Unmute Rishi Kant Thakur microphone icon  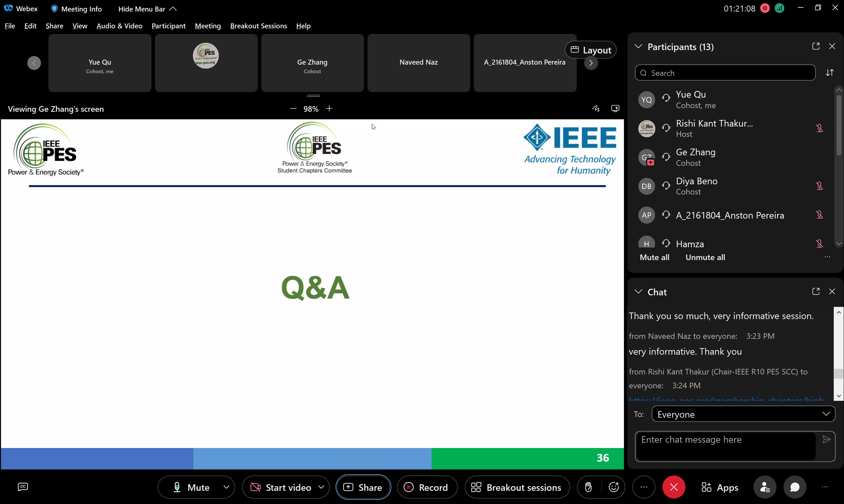[x=819, y=128]
